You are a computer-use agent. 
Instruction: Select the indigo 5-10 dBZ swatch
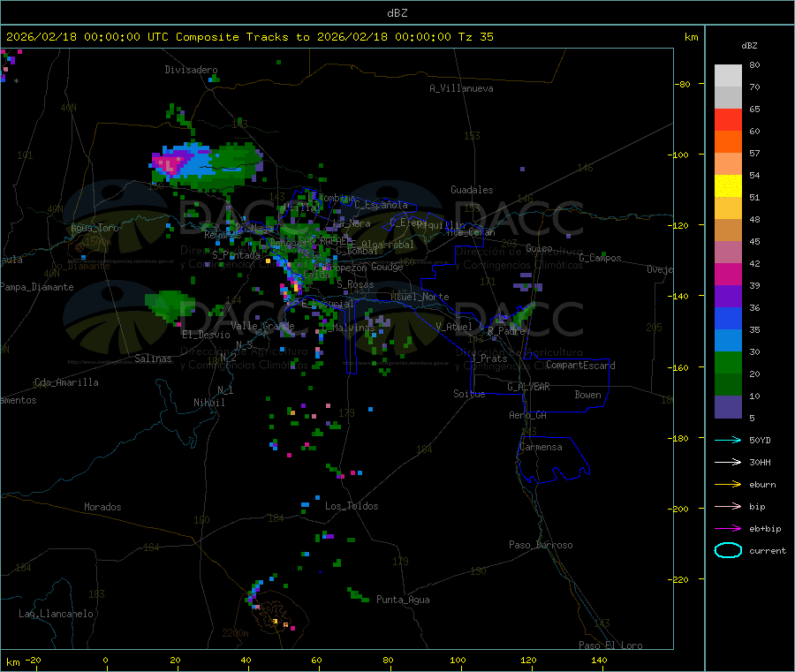pyautogui.click(x=728, y=406)
